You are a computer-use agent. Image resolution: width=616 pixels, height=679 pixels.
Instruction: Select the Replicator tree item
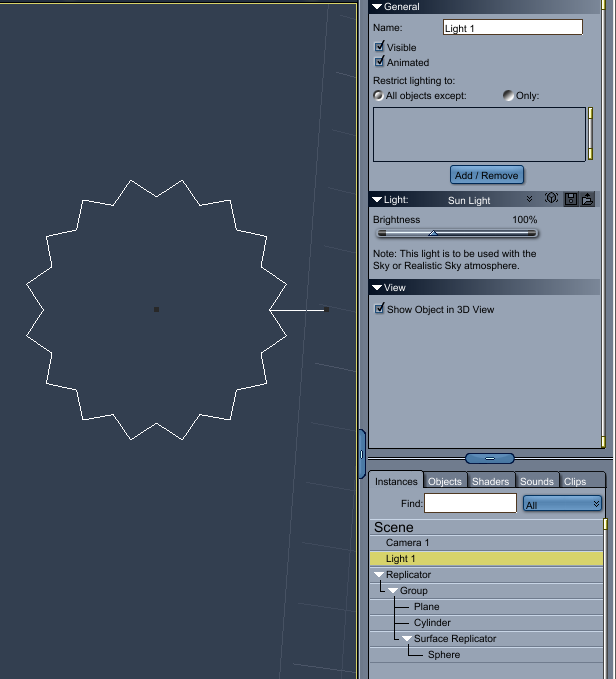click(x=486, y=575)
